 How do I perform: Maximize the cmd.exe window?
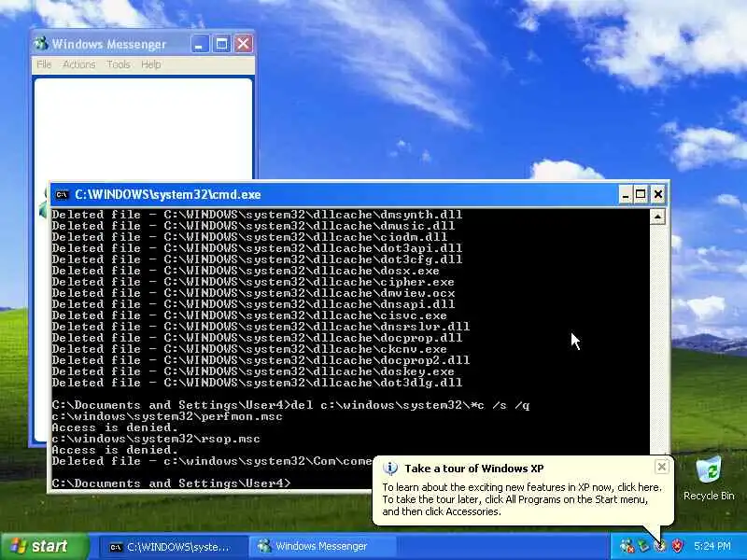tap(641, 194)
